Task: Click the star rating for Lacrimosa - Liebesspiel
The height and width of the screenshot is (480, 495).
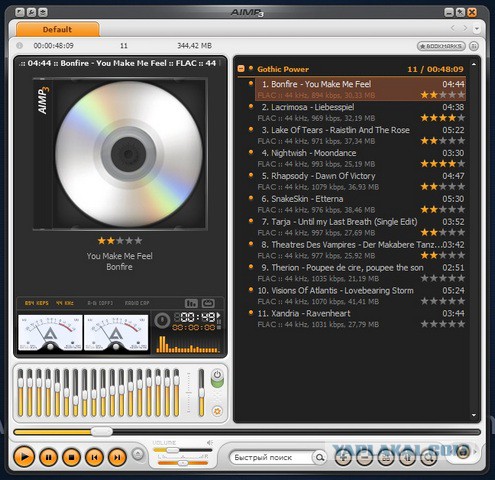Action: 443,118
